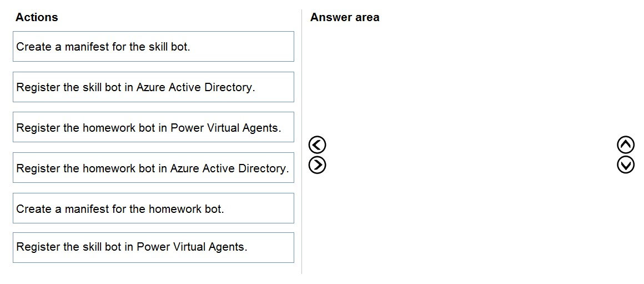
Task: Click the move right arrow icon
Action: [316, 165]
